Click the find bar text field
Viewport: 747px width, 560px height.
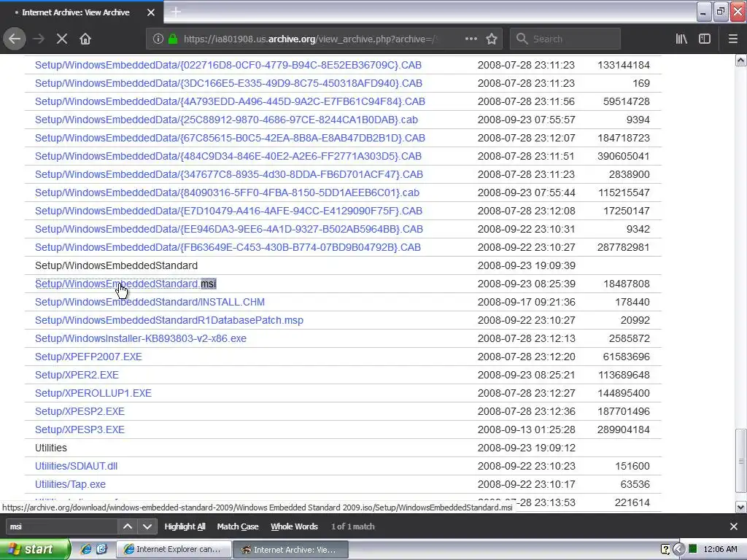pyautogui.click(x=61, y=526)
